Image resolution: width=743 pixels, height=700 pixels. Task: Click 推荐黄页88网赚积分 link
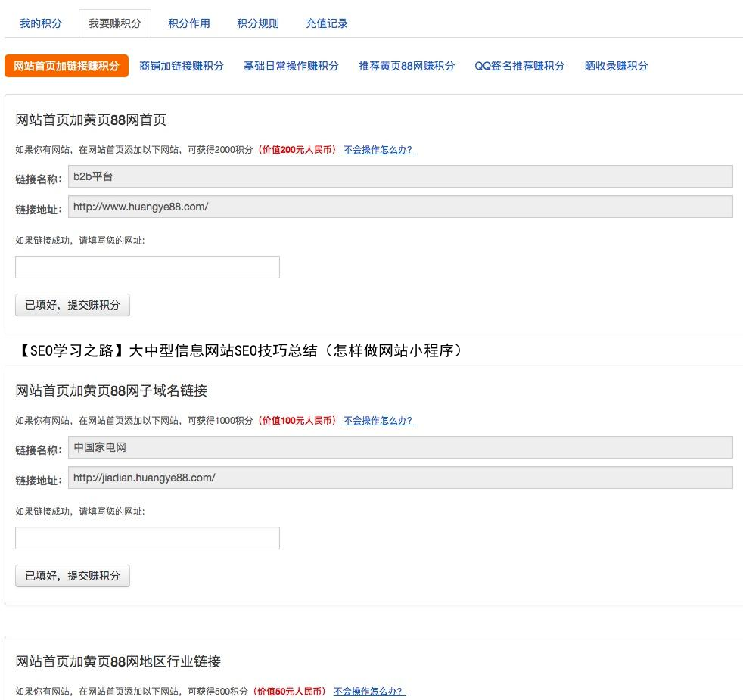pyautogui.click(x=406, y=66)
